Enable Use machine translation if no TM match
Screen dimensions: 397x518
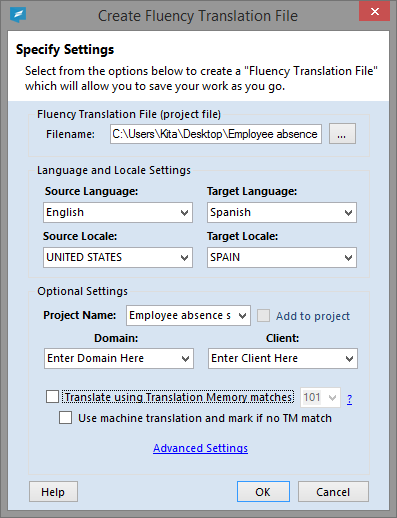click(65, 418)
